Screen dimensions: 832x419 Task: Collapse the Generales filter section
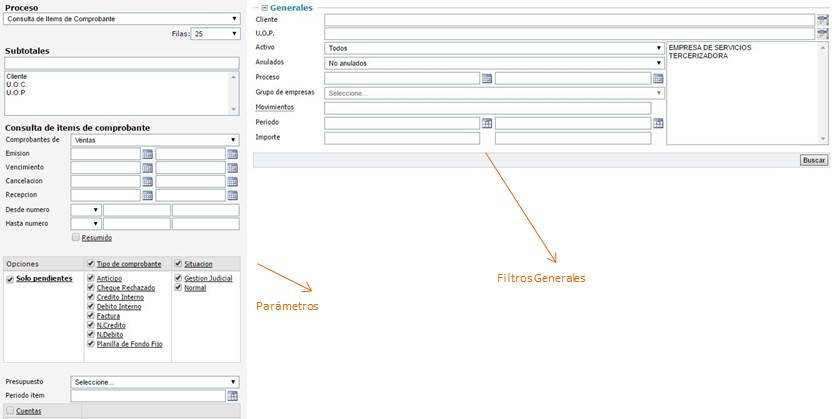click(264, 7)
